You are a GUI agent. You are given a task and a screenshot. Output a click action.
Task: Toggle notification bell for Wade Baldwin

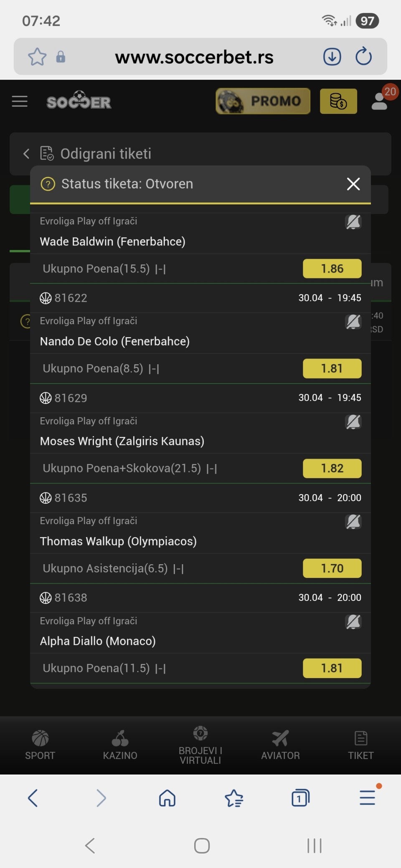point(353,222)
